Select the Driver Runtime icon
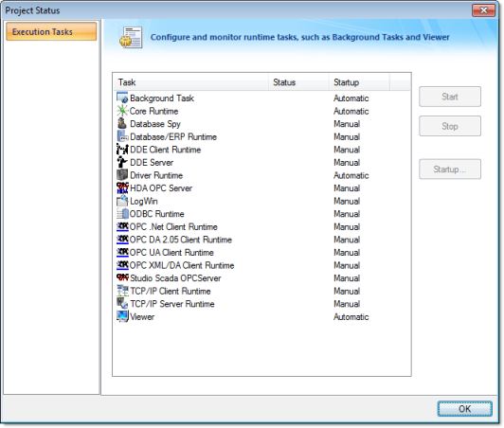This screenshot has width=504, height=428. click(x=122, y=175)
